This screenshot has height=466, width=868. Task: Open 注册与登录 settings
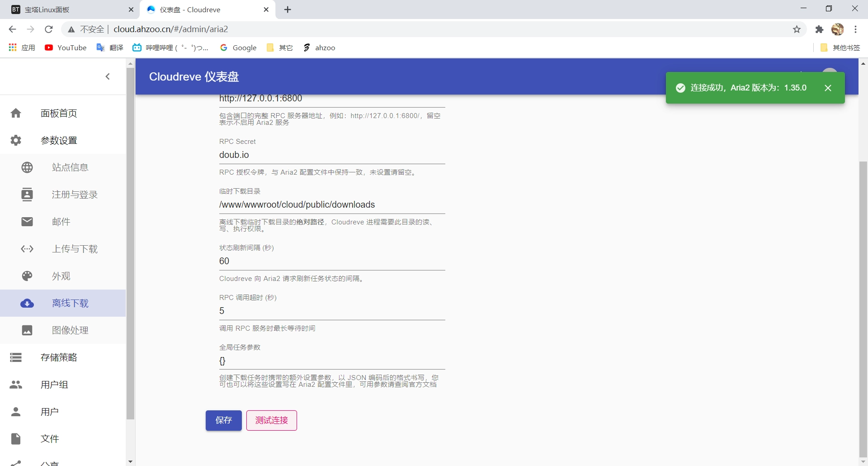[x=27, y=194]
